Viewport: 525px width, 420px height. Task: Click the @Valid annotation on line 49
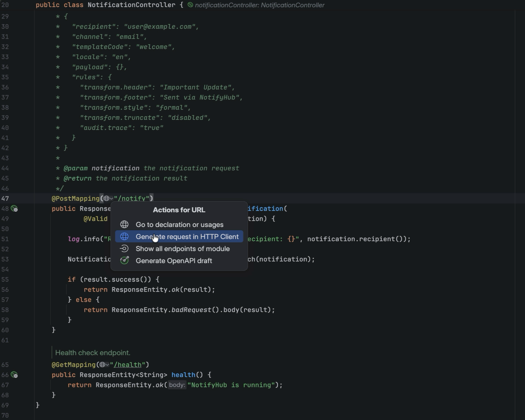pyautogui.click(x=95, y=219)
